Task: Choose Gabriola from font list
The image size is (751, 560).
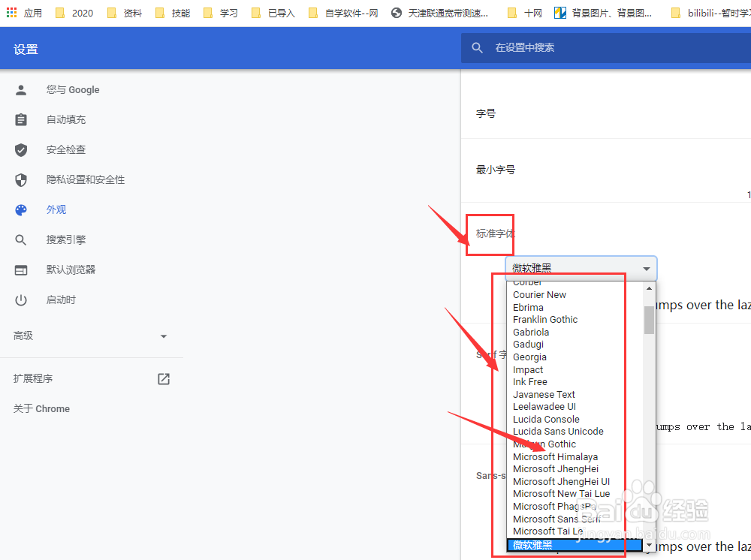Action: [x=575, y=332]
